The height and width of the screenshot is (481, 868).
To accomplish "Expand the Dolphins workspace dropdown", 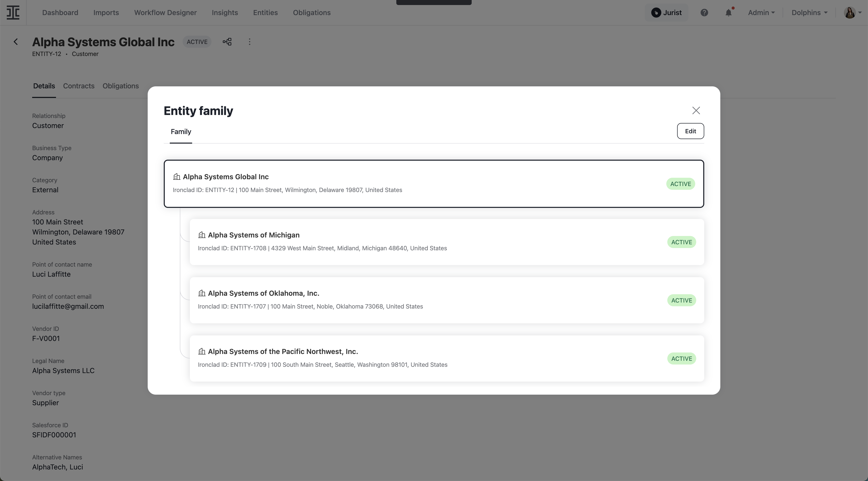I will point(809,13).
